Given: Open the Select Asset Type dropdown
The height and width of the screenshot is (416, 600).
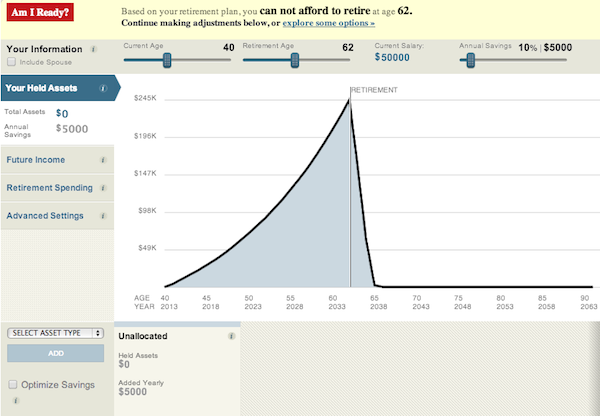Looking at the screenshot, I should pos(55,333).
